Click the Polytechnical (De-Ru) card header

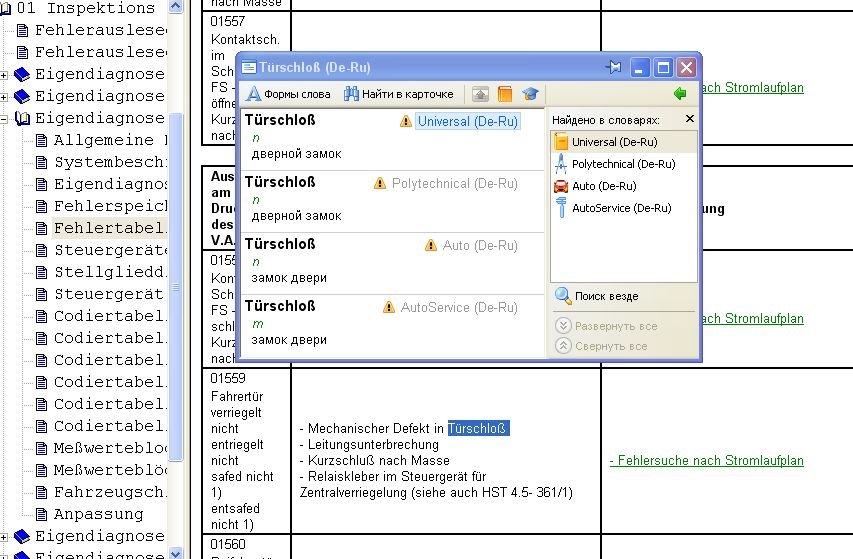coord(454,183)
